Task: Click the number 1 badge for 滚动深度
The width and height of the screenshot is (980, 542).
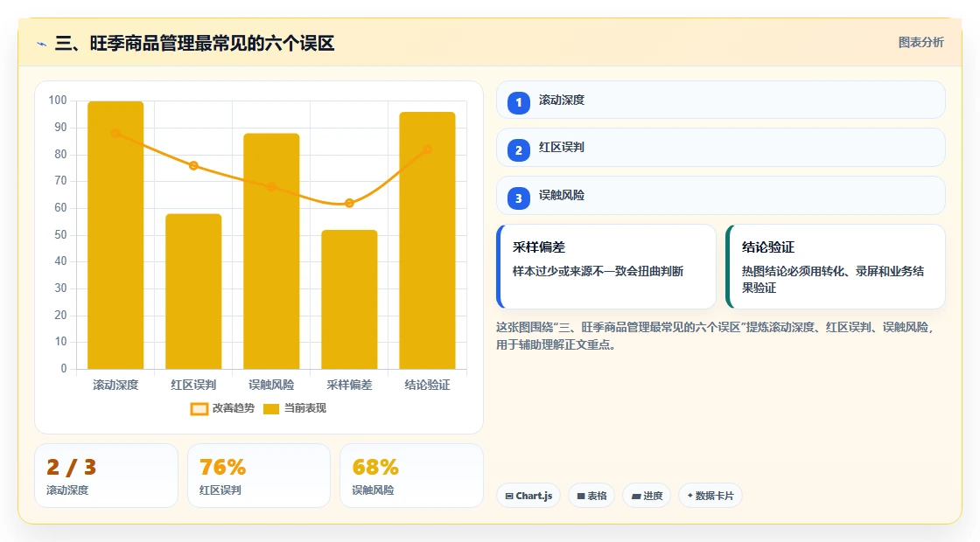Action: 519,102
